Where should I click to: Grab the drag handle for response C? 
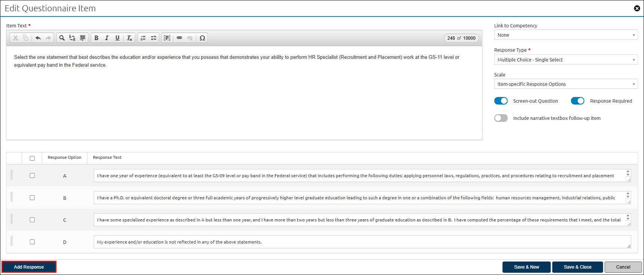pyautogui.click(x=12, y=219)
